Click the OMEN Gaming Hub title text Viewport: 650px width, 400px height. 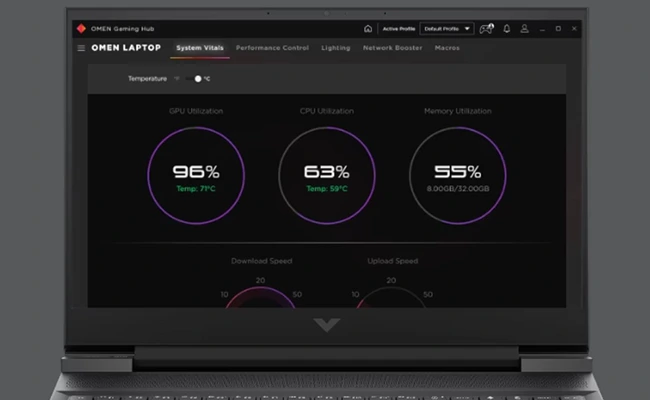coord(123,29)
